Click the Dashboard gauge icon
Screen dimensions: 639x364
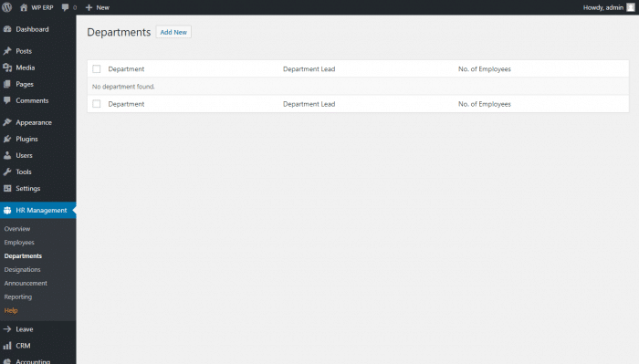[x=7, y=29]
